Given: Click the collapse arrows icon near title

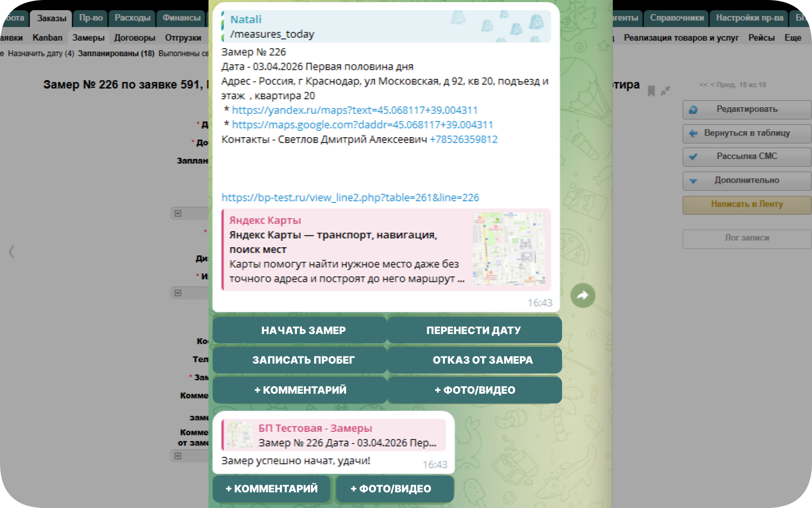Looking at the screenshot, I should (x=666, y=91).
